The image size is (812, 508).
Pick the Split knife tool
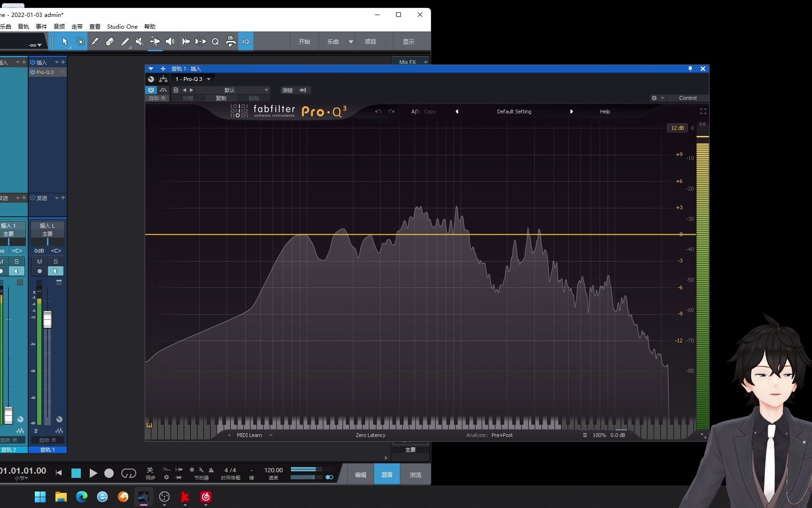pos(95,41)
